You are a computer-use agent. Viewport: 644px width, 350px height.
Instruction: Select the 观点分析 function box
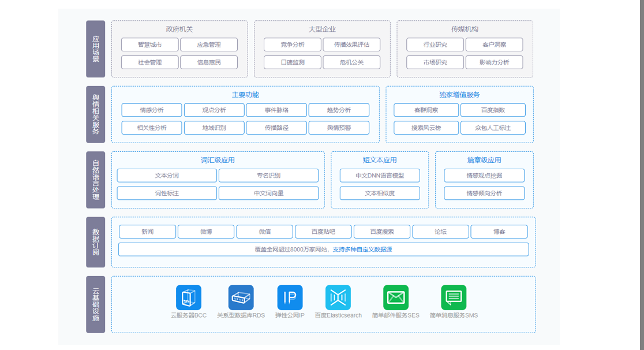point(214,110)
